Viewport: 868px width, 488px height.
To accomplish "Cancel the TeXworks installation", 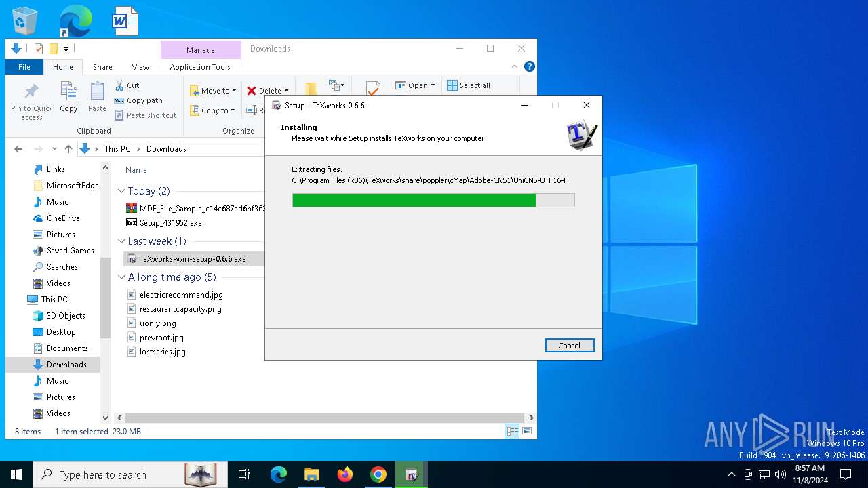I will click(x=570, y=346).
